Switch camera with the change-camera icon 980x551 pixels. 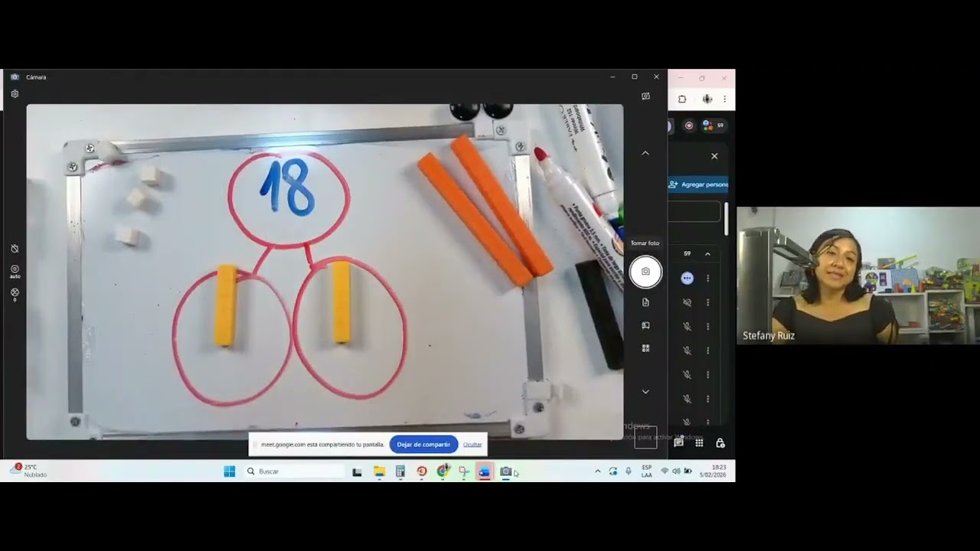point(645,96)
